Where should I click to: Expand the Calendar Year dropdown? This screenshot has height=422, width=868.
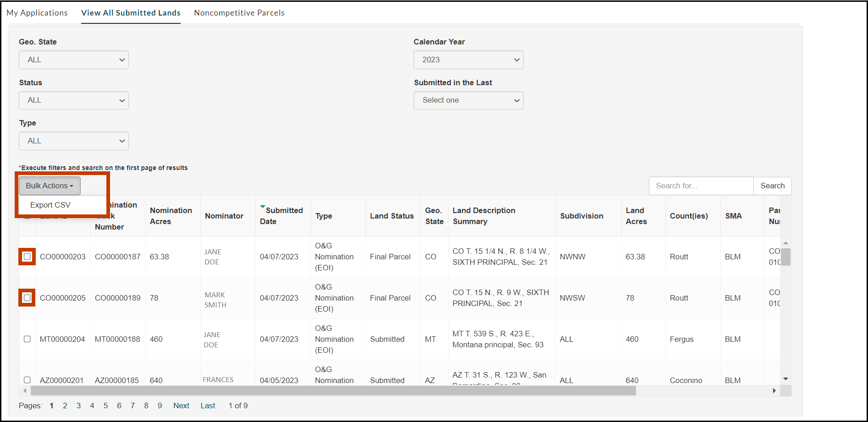[x=468, y=60]
